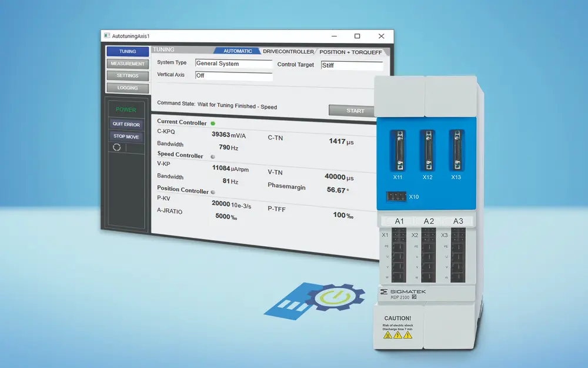Open the System Type dropdown showing General System
The height and width of the screenshot is (368, 588).
(x=233, y=64)
